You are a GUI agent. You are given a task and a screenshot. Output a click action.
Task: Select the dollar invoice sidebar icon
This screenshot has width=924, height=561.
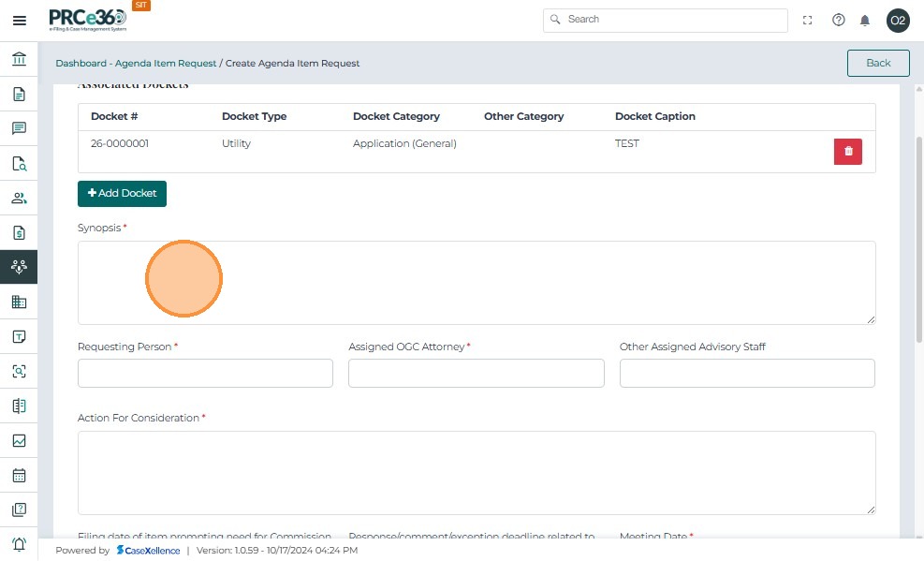point(19,233)
